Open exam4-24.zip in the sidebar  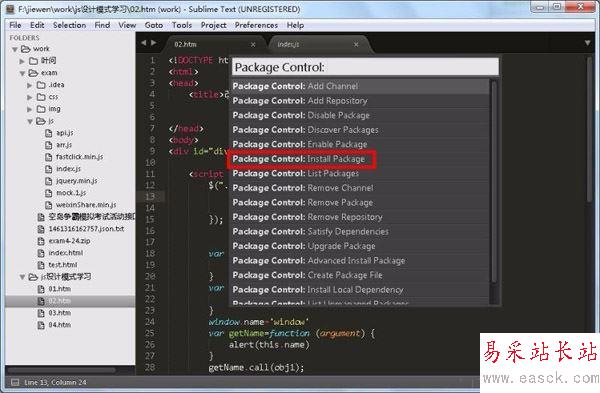[x=69, y=241]
